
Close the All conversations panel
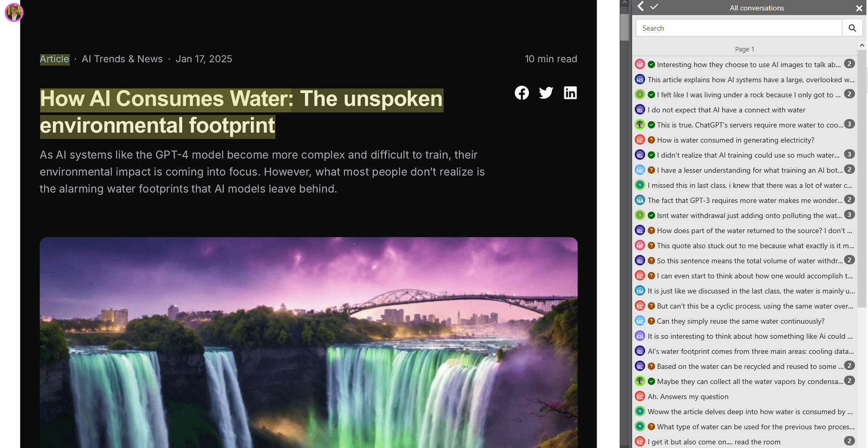(859, 8)
